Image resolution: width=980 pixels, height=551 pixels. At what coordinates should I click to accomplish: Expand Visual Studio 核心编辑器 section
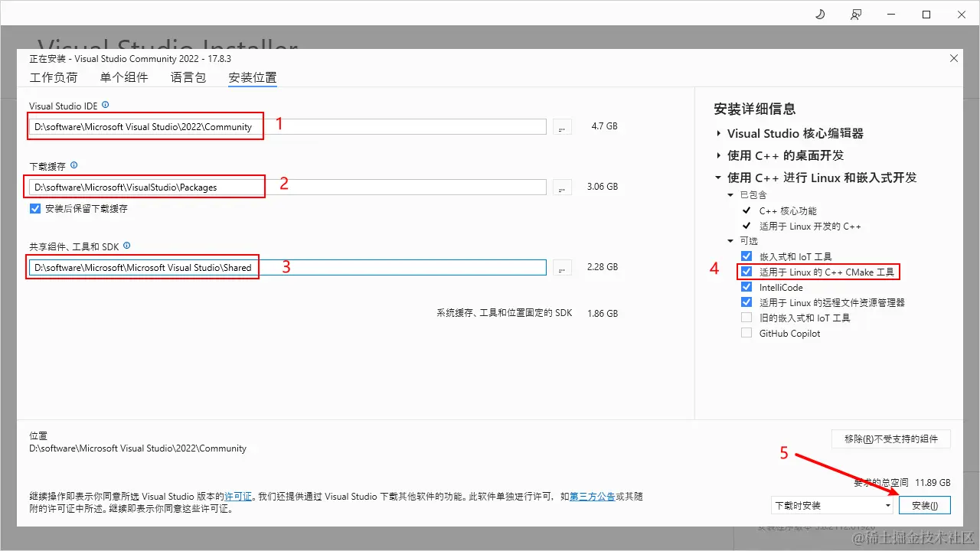click(x=719, y=133)
